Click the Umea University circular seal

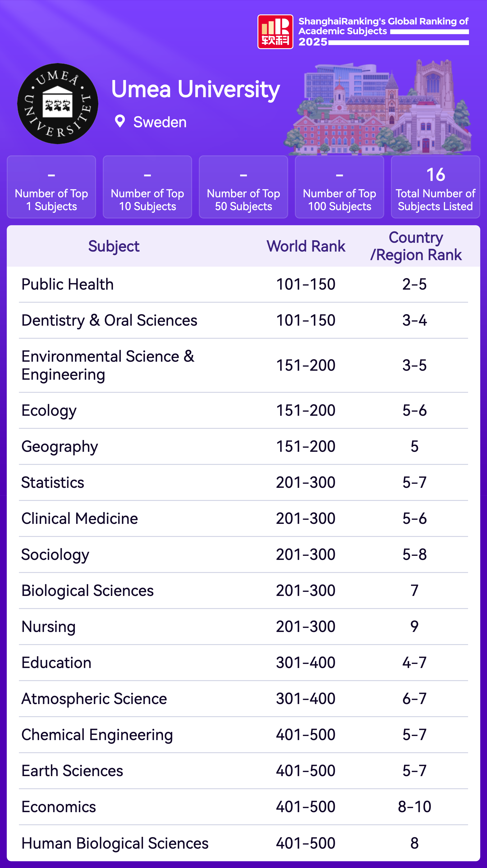(58, 104)
